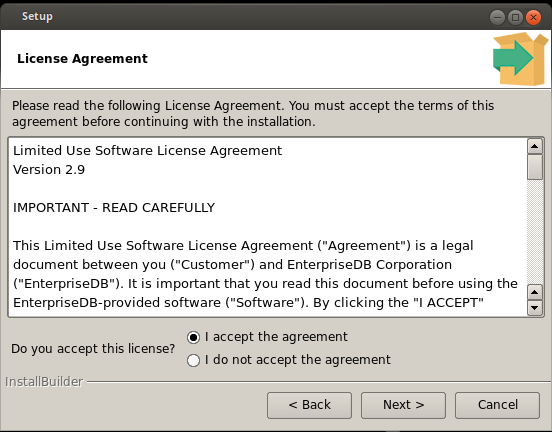The image size is (552, 432).
Task: Click the license scrollbar thumb handle
Action: point(535,167)
